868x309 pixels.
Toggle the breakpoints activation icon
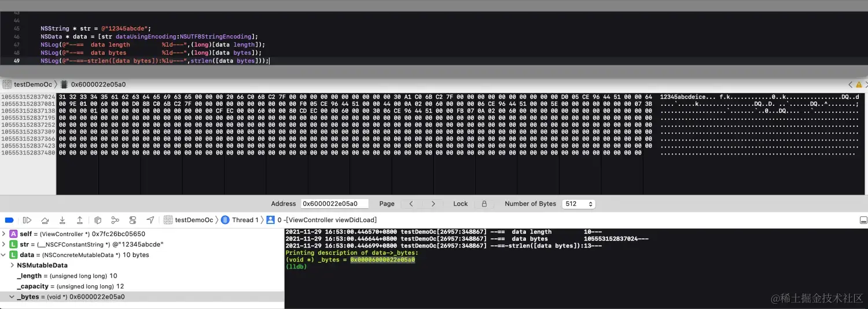9,220
